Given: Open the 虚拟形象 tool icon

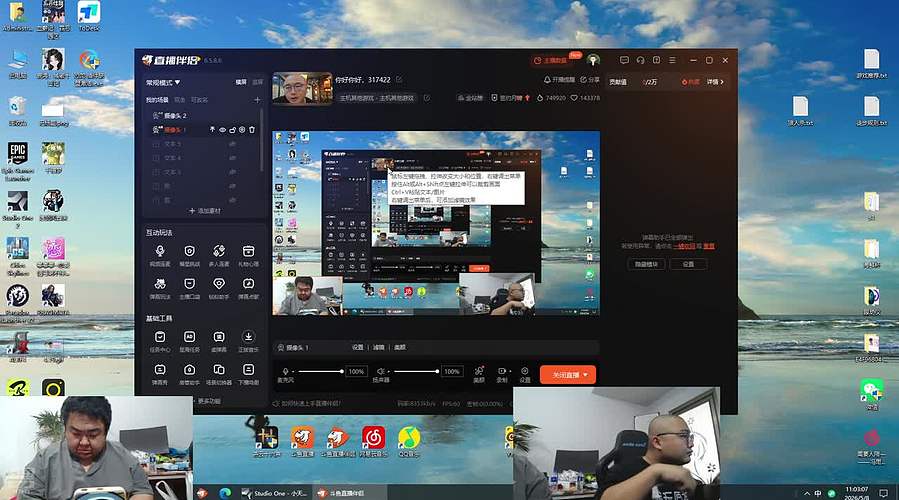Looking at the screenshot, I should click(x=219, y=337).
